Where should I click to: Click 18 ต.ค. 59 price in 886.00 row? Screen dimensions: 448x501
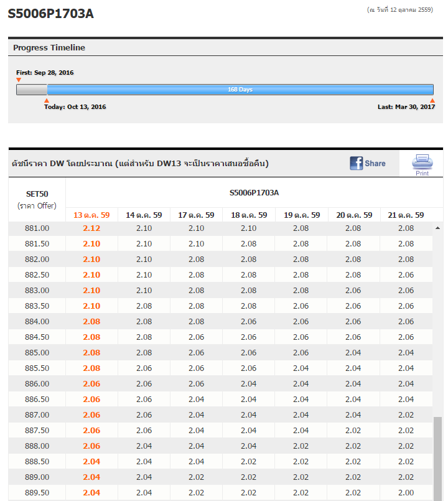249,384
